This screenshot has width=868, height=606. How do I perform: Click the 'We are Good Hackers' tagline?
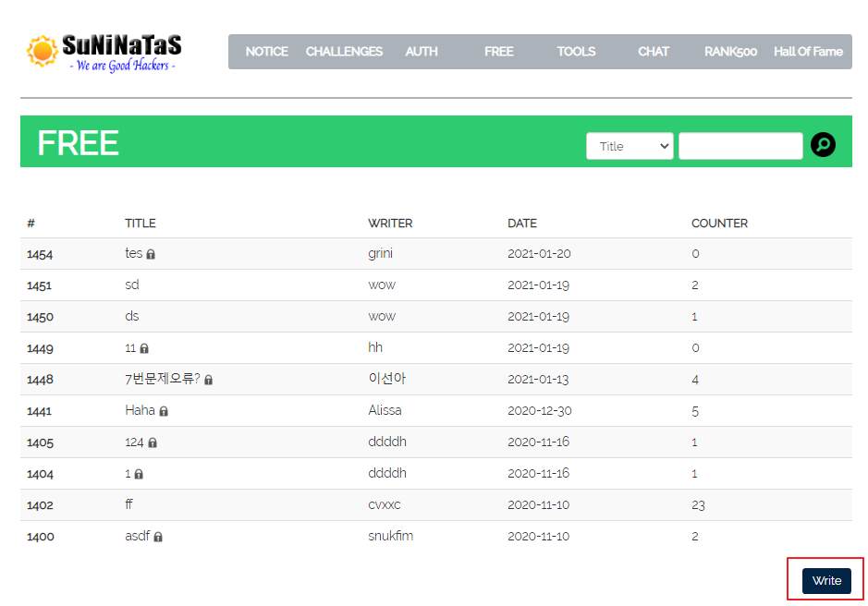122,66
